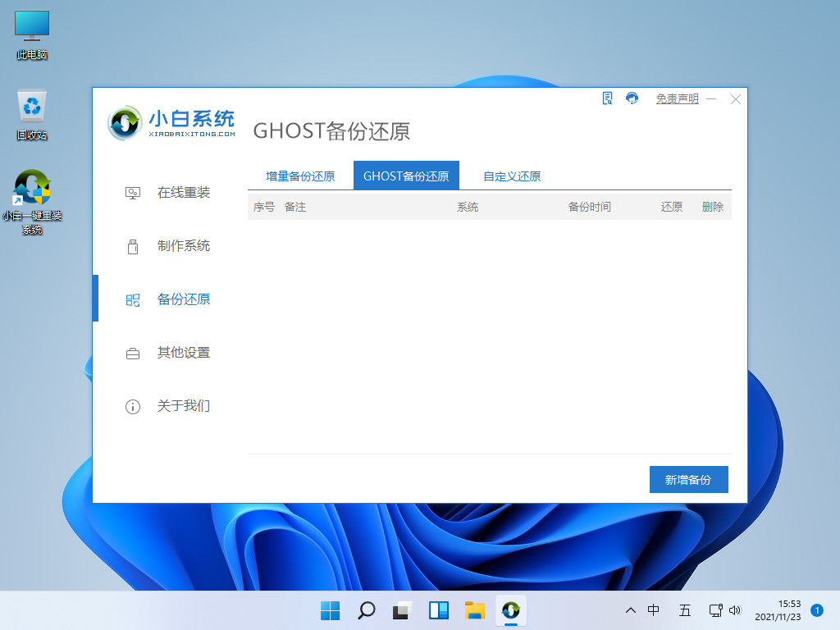
Task: Click the 备份还原 grid icon
Action: pyautogui.click(x=133, y=300)
